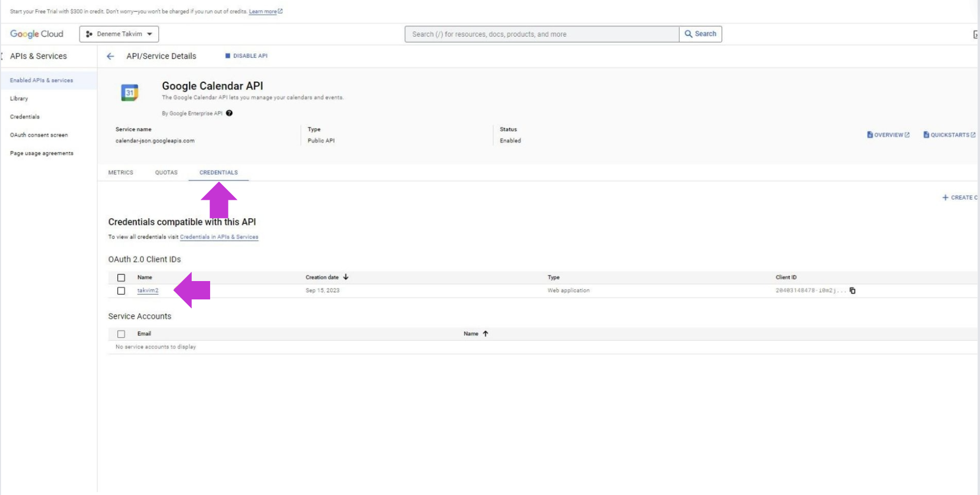Click the Sep 15, 2023 date cell
This screenshot has width=980, height=495.
click(x=323, y=290)
